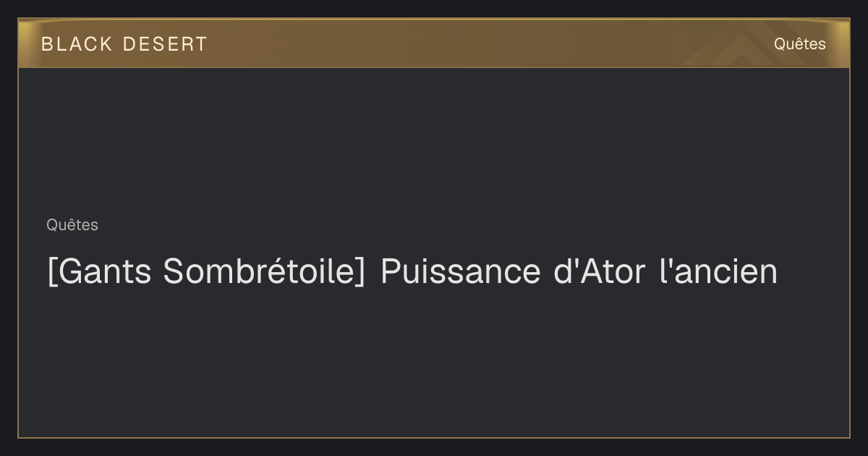This screenshot has height=456, width=868.
Task: Click the gold gradient header bar
Action: pos(434,43)
